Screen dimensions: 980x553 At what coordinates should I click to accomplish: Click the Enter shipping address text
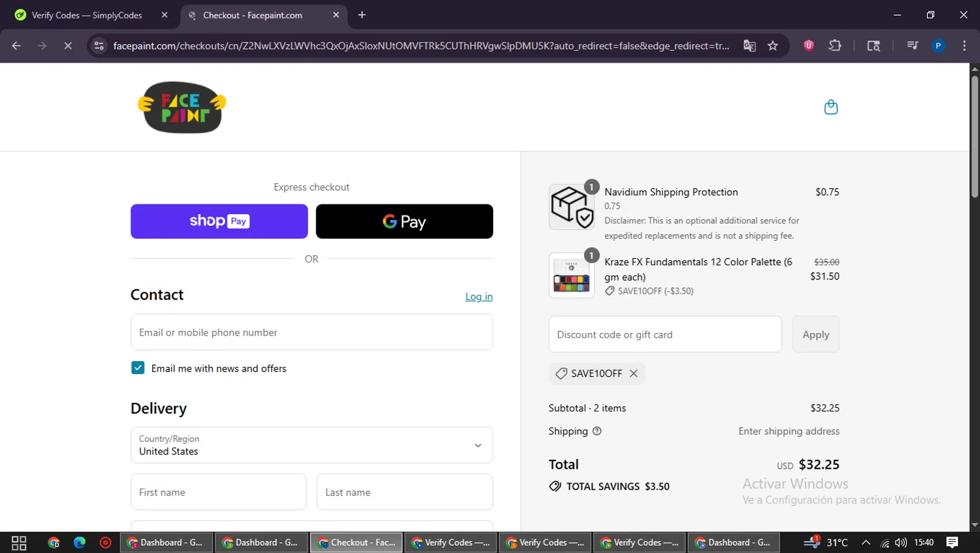click(789, 431)
